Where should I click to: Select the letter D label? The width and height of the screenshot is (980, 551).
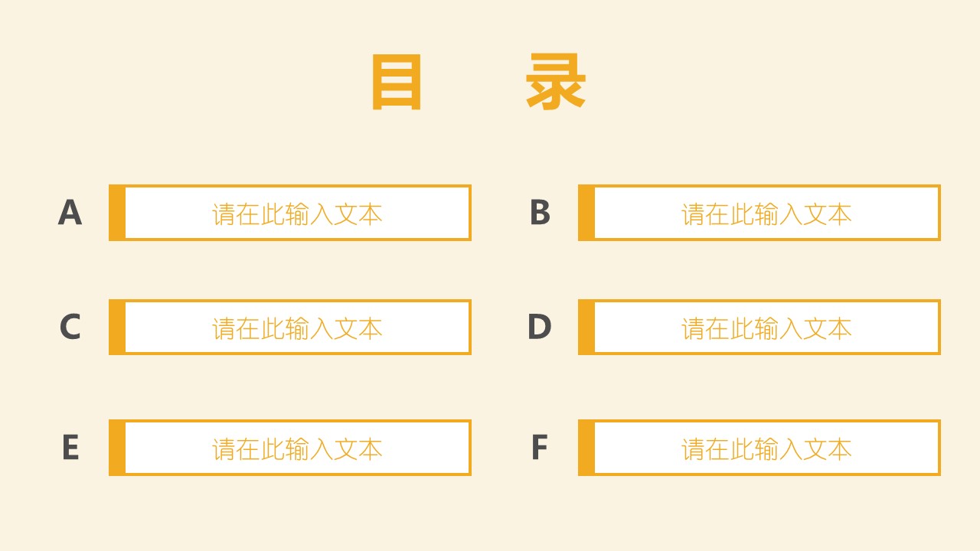[x=539, y=327]
